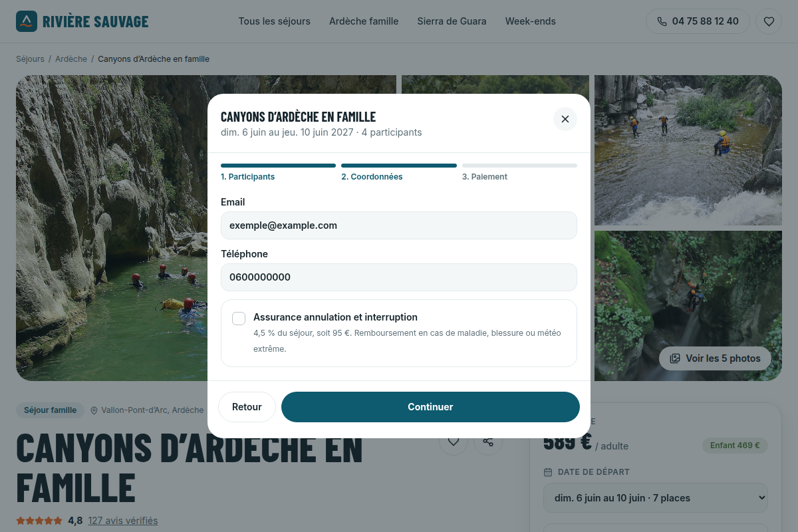The image size is (798, 532).
Task: Click the heart icon beside the trip title
Action: click(454, 442)
